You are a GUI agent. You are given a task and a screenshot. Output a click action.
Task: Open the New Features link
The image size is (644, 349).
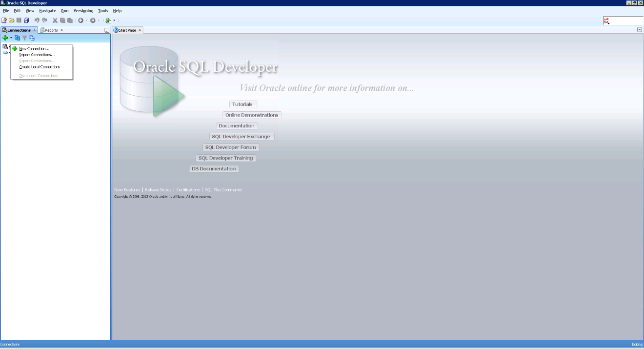tap(127, 190)
